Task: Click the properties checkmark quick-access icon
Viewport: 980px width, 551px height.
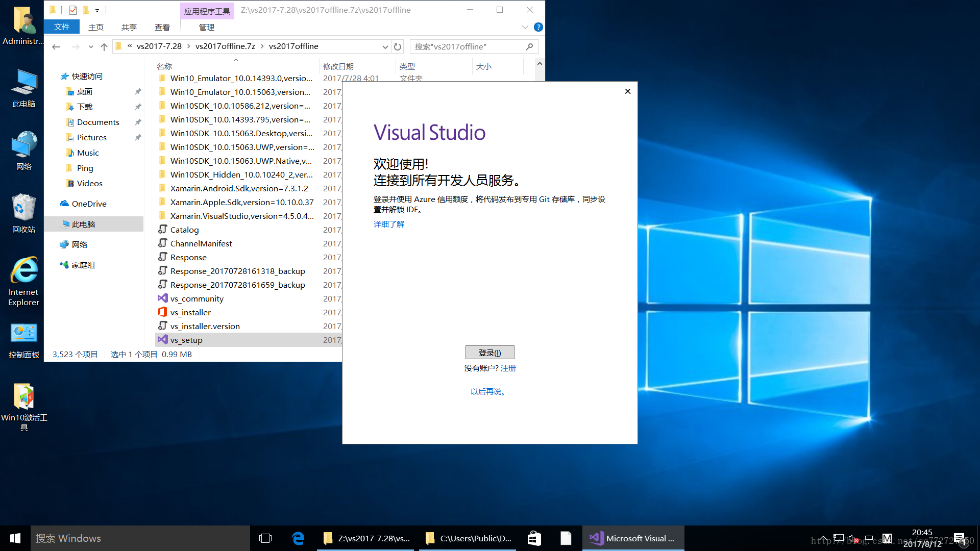Action: pyautogui.click(x=73, y=10)
